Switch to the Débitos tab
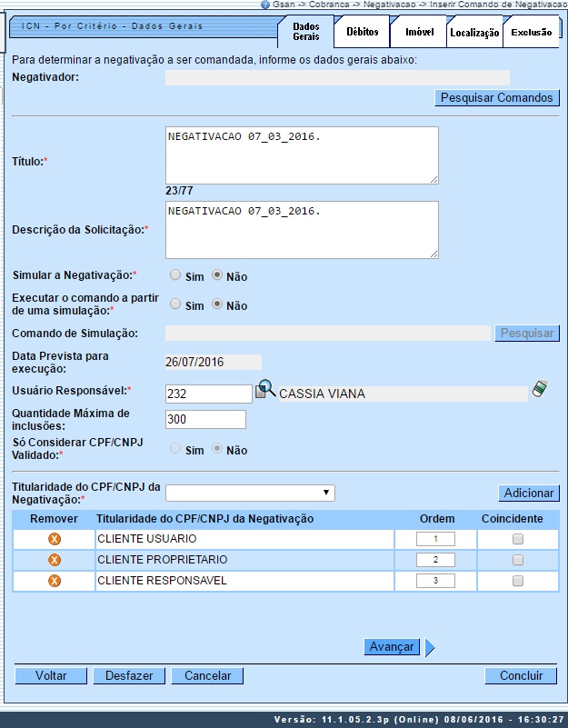 click(x=362, y=32)
